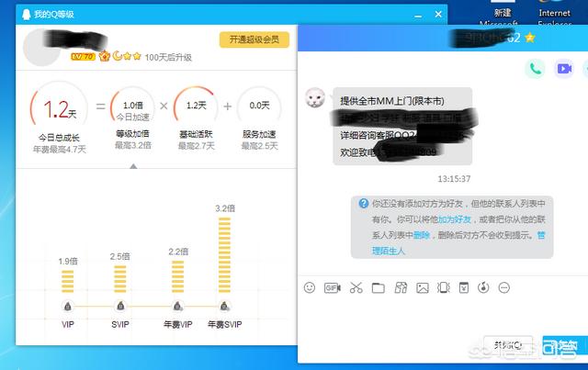
Task: Open the red packet icon in chat toolbar
Action: tap(464, 287)
